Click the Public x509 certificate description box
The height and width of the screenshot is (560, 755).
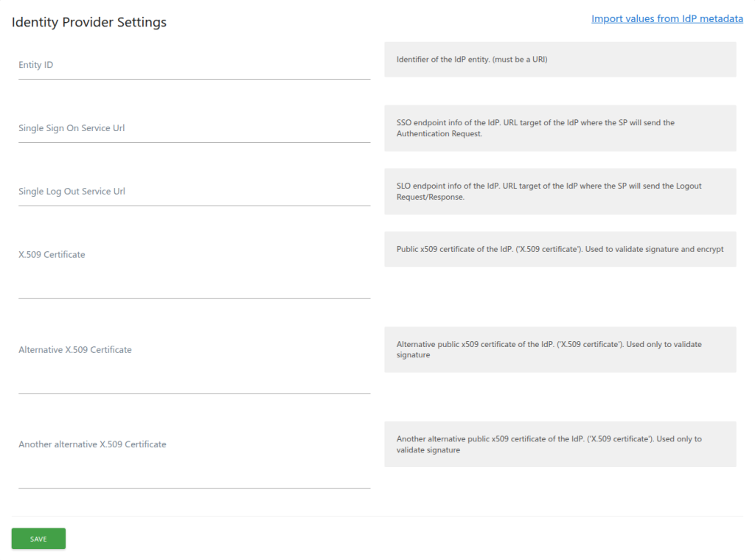[560, 250]
